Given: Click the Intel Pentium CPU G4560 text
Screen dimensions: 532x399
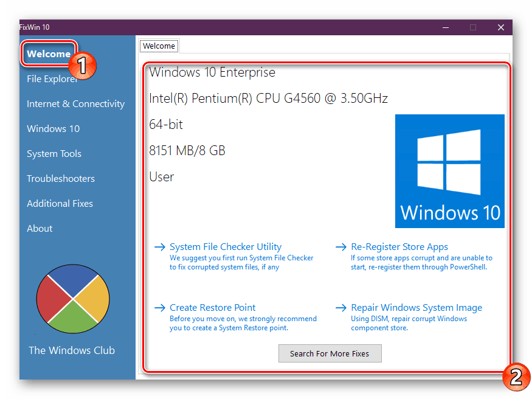Looking at the screenshot, I should pos(268,99).
